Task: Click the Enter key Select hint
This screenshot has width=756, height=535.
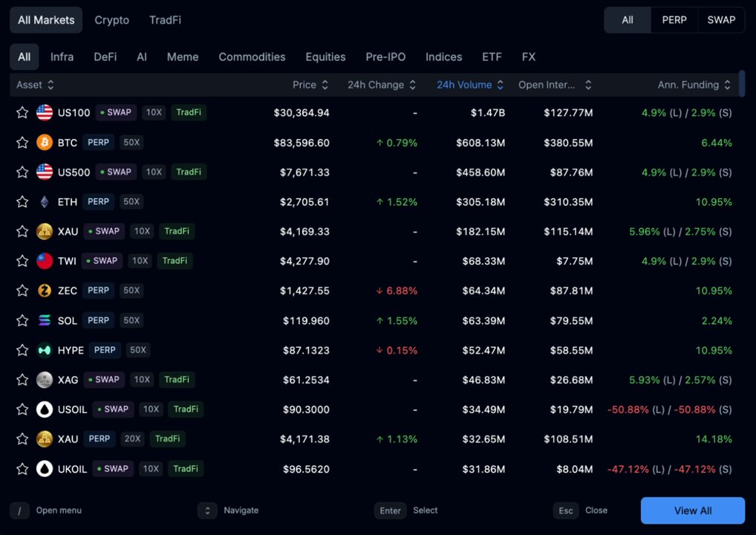Action: click(x=390, y=510)
